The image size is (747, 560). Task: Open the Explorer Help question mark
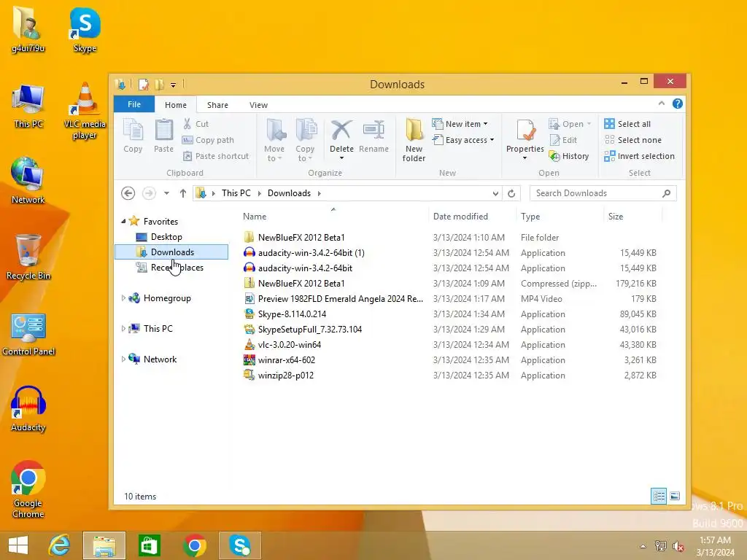(x=678, y=104)
